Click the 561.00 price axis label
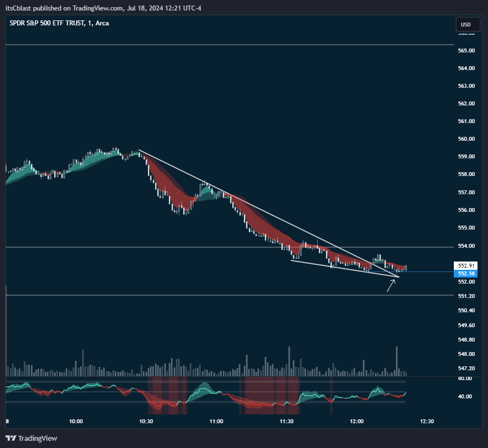Image resolution: width=488 pixels, height=448 pixels. click(466, 121)
